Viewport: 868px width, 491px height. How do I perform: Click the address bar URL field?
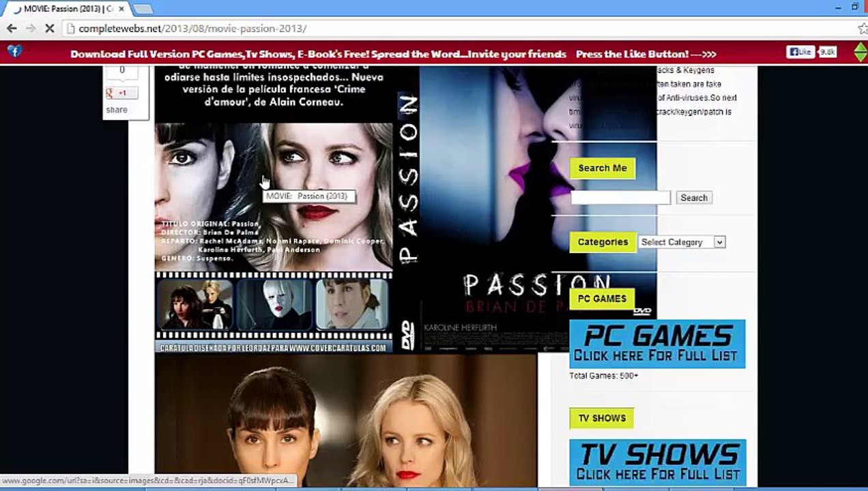point(457,29)
